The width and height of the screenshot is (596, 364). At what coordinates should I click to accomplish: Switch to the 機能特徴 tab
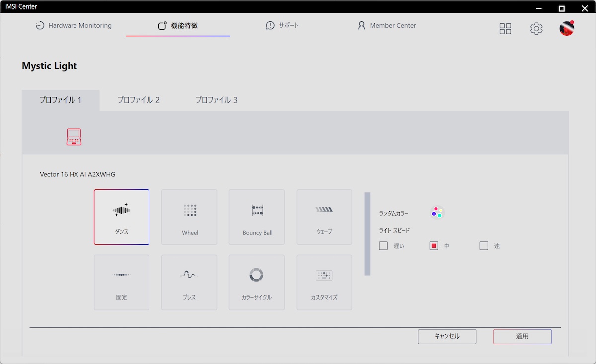[x=178, y=26]
